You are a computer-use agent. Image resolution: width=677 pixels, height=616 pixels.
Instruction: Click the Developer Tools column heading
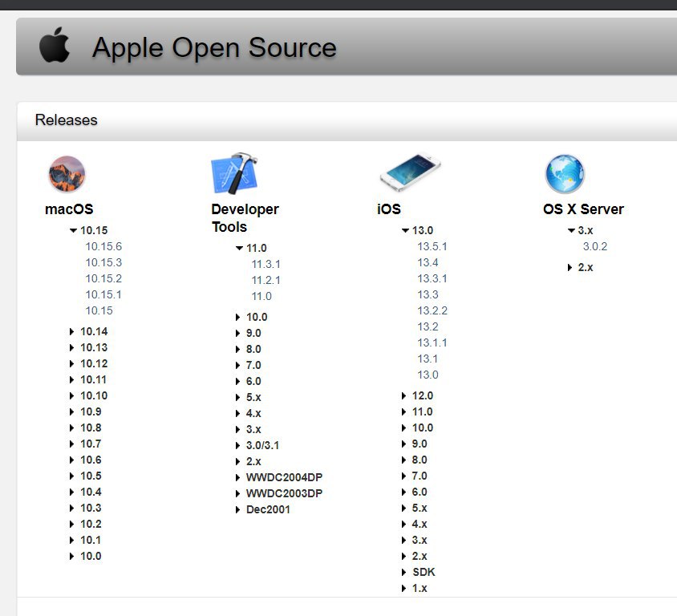245,218
